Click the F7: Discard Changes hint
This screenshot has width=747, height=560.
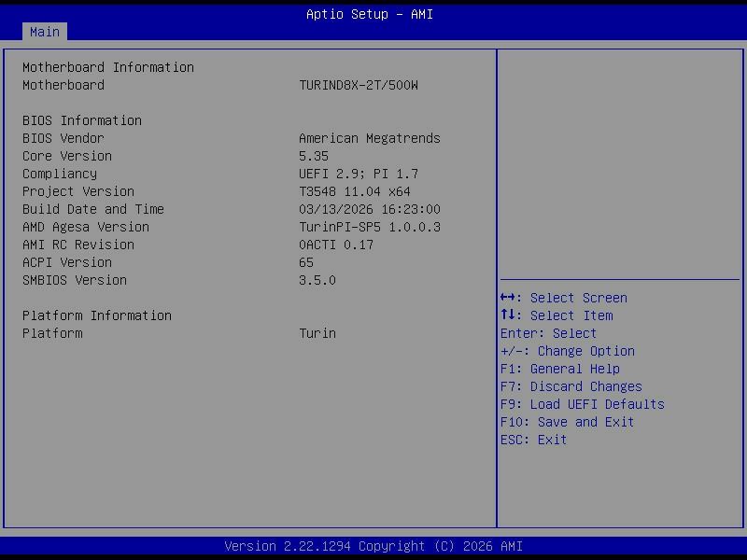[x=571, y=386]
